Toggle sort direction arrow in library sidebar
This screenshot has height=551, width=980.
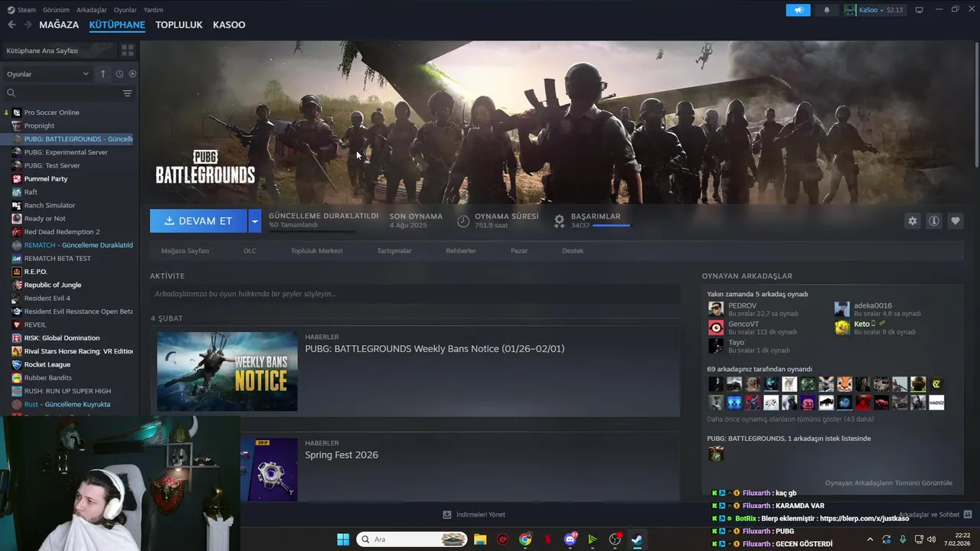tap(103, 74)
